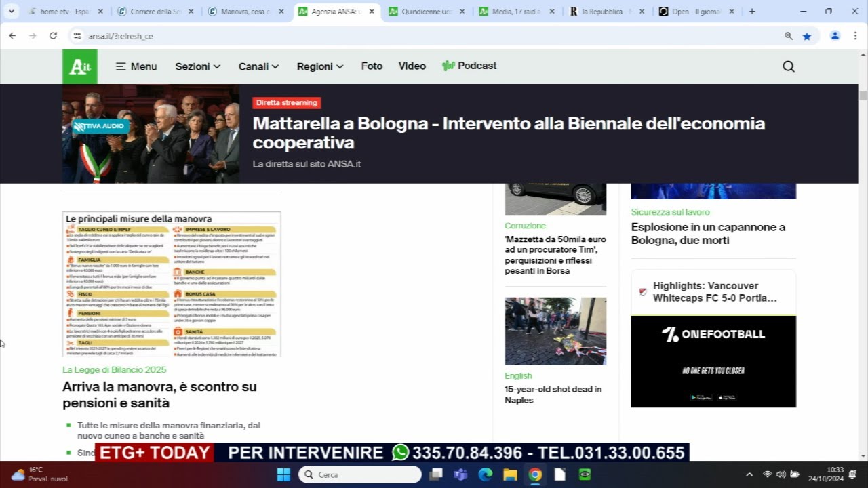Click the bookmark star icon
Screen dimensions: 868x488
(807, 36)
